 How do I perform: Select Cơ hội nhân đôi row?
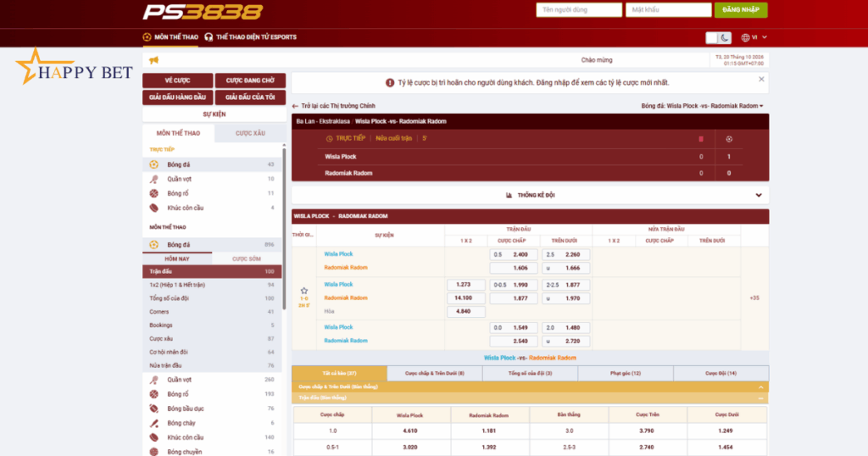coord(212,352)
